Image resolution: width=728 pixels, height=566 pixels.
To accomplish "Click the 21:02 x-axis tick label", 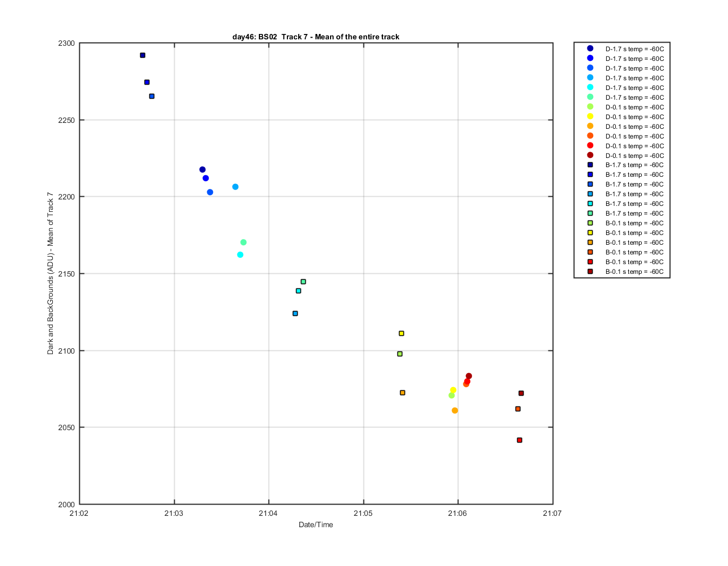I will 79,513.
